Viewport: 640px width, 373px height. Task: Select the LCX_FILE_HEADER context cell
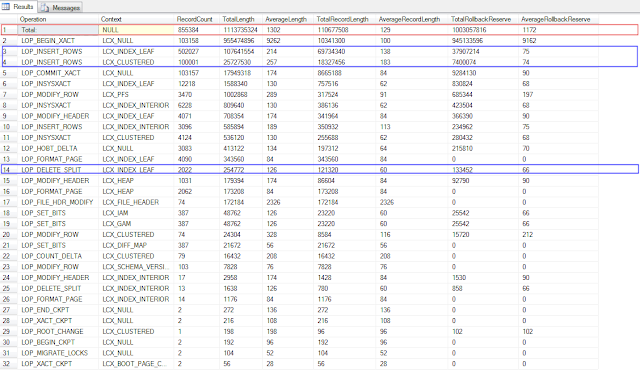point(136,202)
